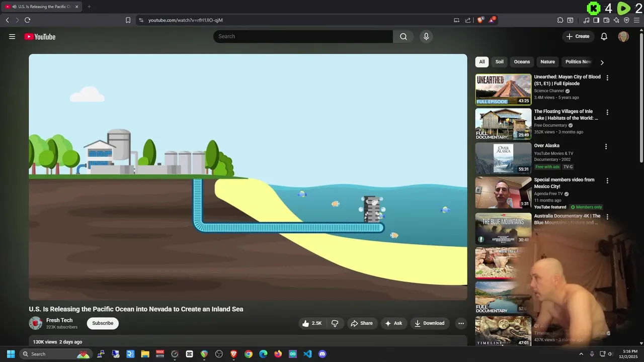Subscribe to Fresh Tech channel
Viewport: 644px width, 362px height.
tap(103, 323)
